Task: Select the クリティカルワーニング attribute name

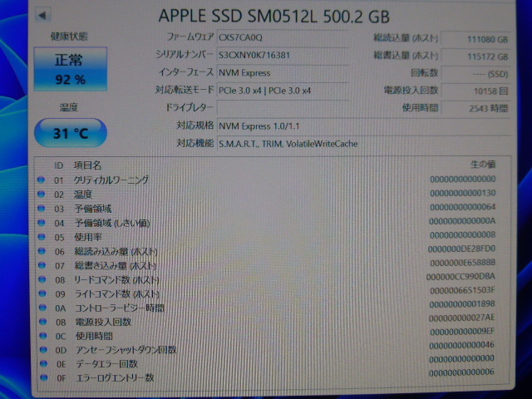Action: [x=111, y=180]
